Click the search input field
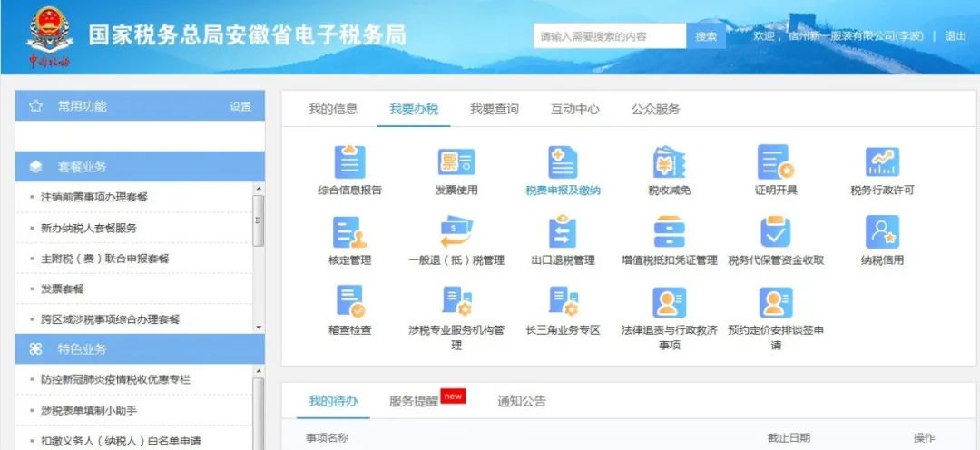 click(610, 36)
